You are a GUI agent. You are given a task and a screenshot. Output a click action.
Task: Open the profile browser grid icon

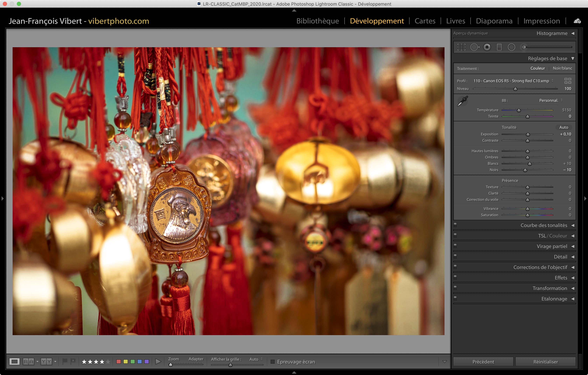[x=568, y=81]
